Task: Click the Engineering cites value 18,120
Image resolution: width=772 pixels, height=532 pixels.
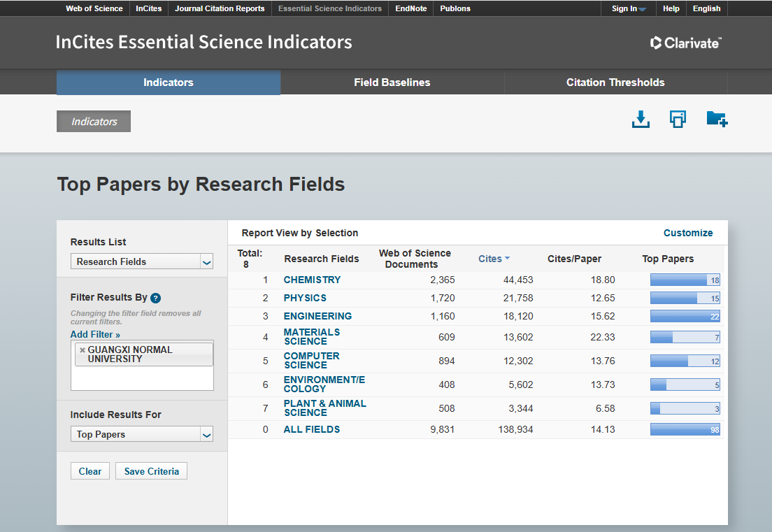Action: point(518,316)
